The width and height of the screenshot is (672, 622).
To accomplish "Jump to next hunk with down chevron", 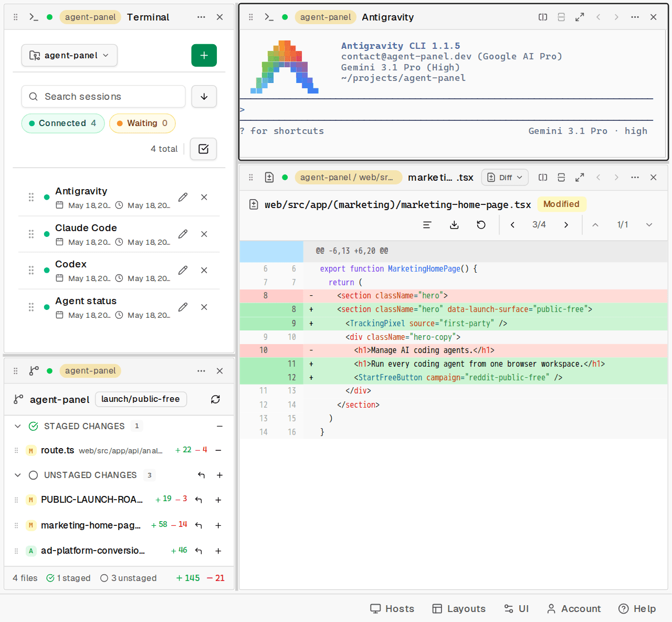I will click(x=649, y=225).
